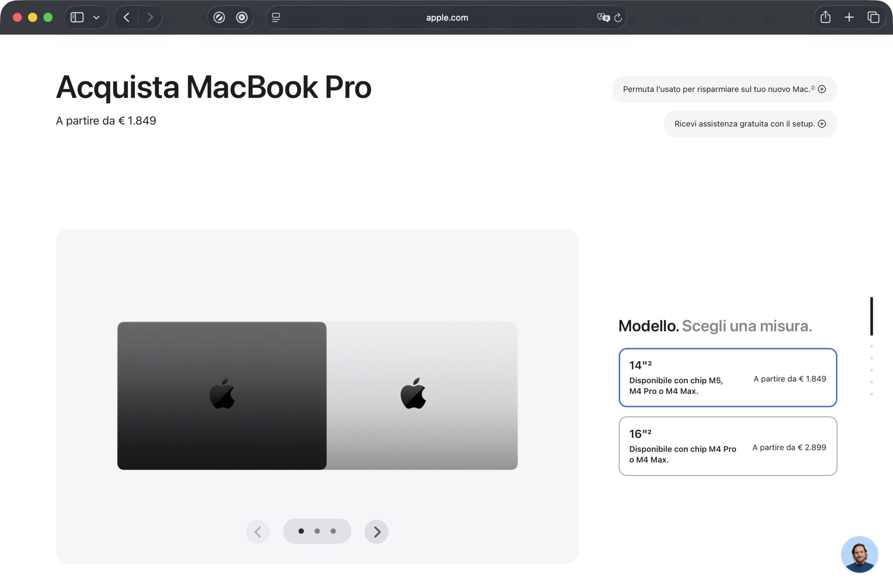The image size is (893, 588).
Task: Open the tab groups dropdown arrow
Action: 96,17
